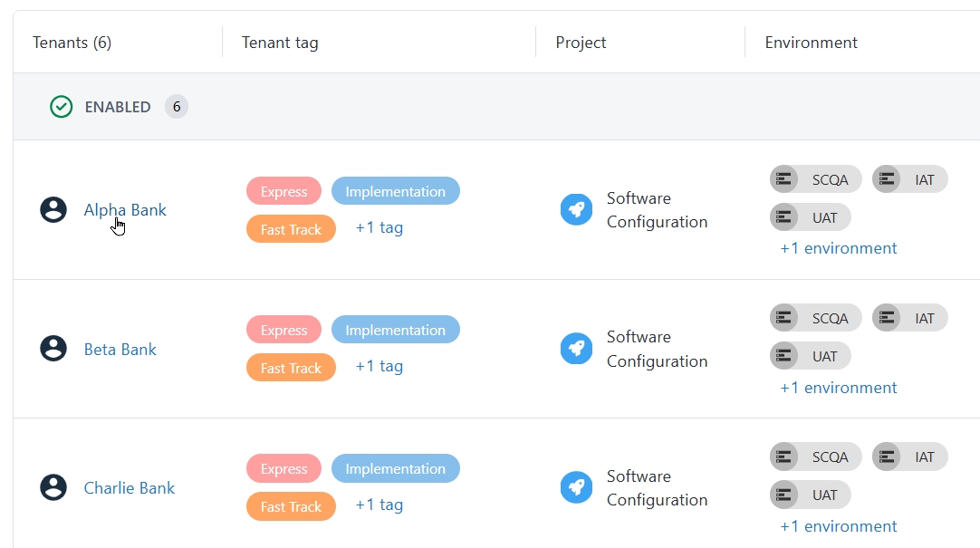Screen dimensions: 980x548
Task: Click the Environment column header
Action: pos(811,43)
